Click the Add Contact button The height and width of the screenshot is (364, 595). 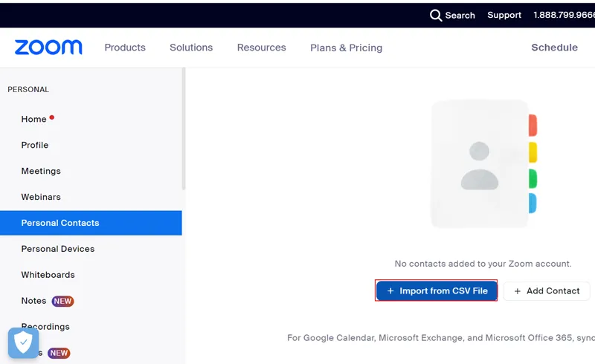547,290
